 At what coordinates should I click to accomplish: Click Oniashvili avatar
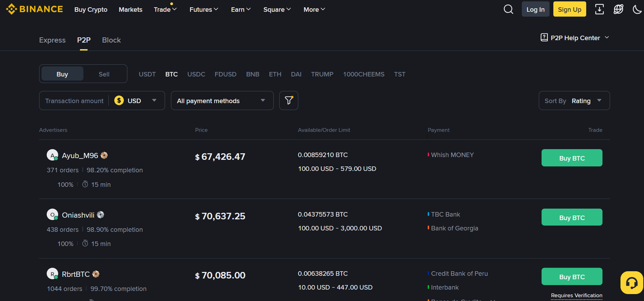[52, 214]
